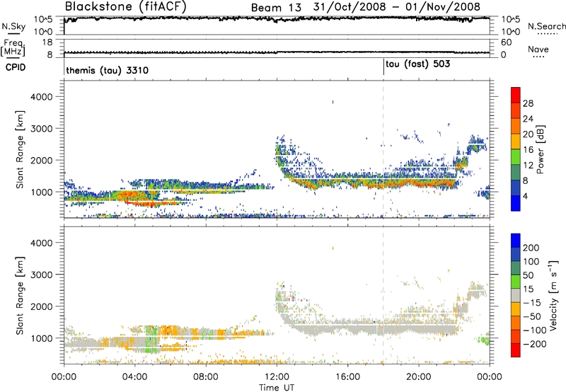Click the '28' power colorbar tick value
Image resolution: width=566 pixels, height=392 pixels.
(528, 103)
